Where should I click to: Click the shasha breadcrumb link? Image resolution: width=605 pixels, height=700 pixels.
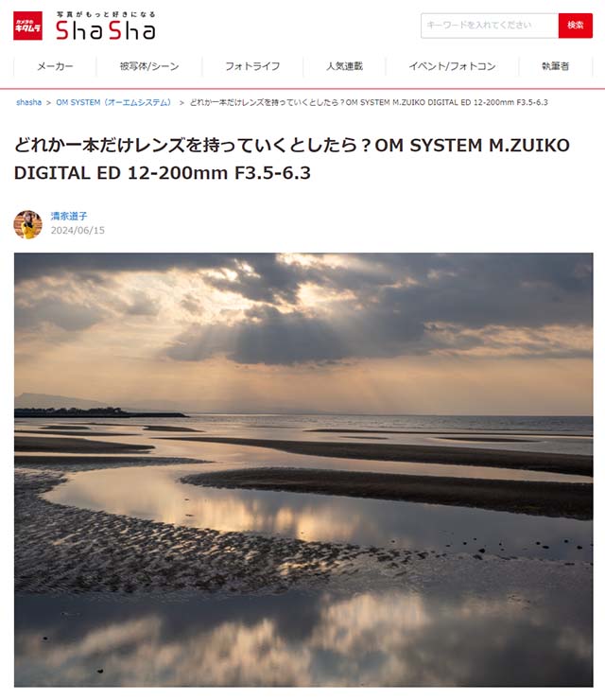coord(28,102)
